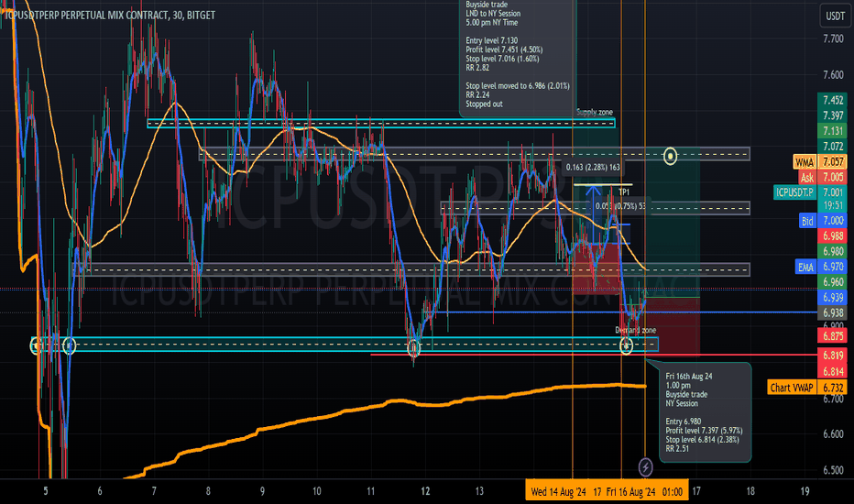
Task: Select the 0.053 (0.75%) 53 measurement label
Action: pyautogui.click(x=621, y=206)
